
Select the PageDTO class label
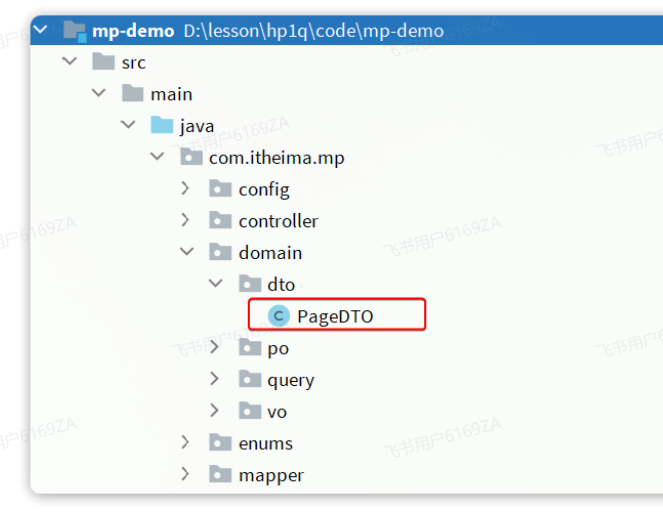click(x=334, y=317)
